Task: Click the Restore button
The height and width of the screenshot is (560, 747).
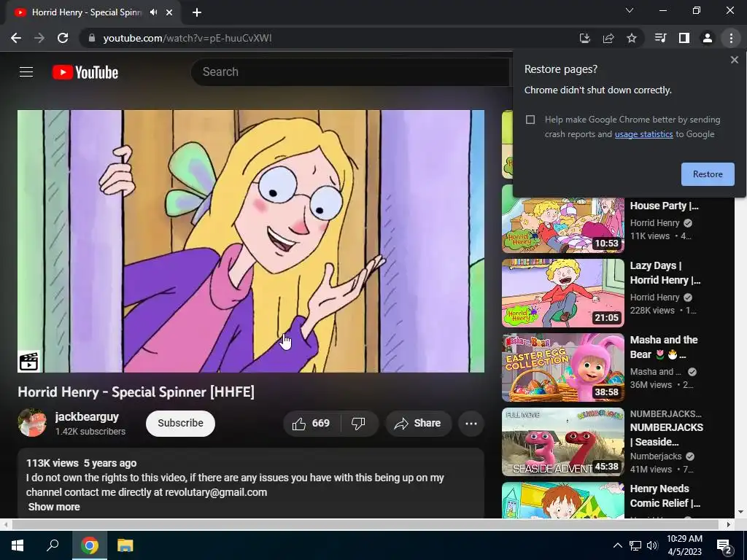Action: click(x=708, y=174)
